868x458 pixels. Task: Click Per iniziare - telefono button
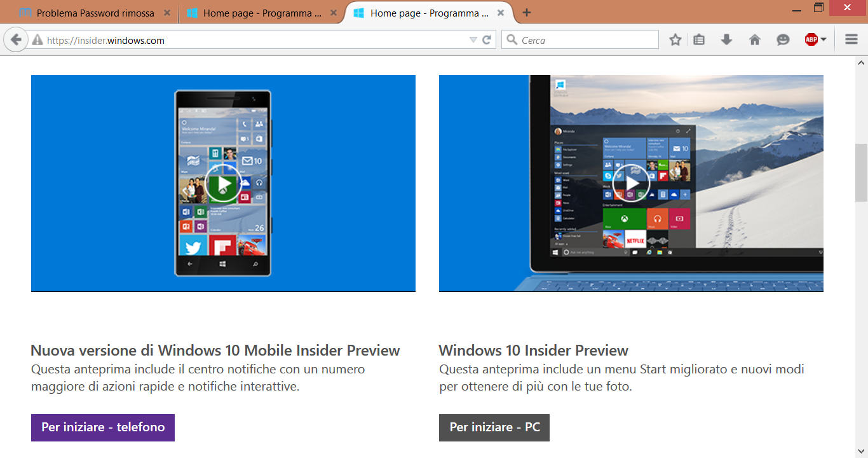click(x=103, y=427)
